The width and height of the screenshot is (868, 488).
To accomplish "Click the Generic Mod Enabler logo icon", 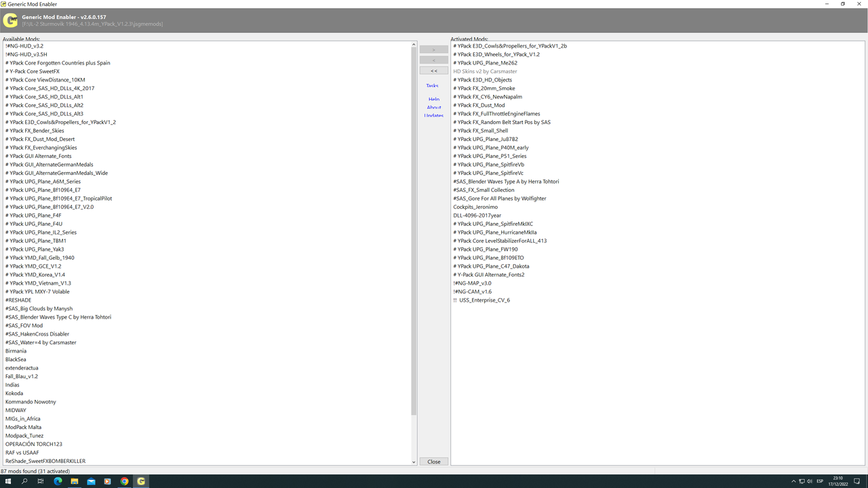I will click(10, 20).
